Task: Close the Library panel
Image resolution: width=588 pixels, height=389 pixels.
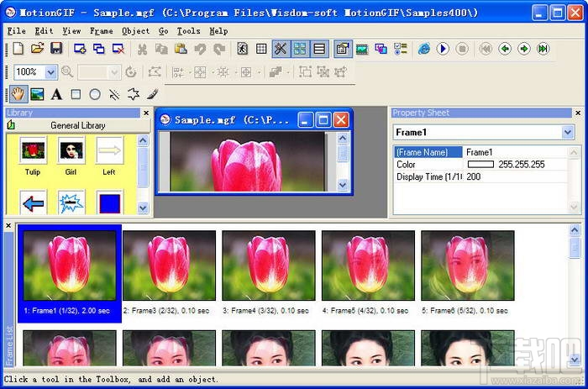Action: [x=146, y=113]
